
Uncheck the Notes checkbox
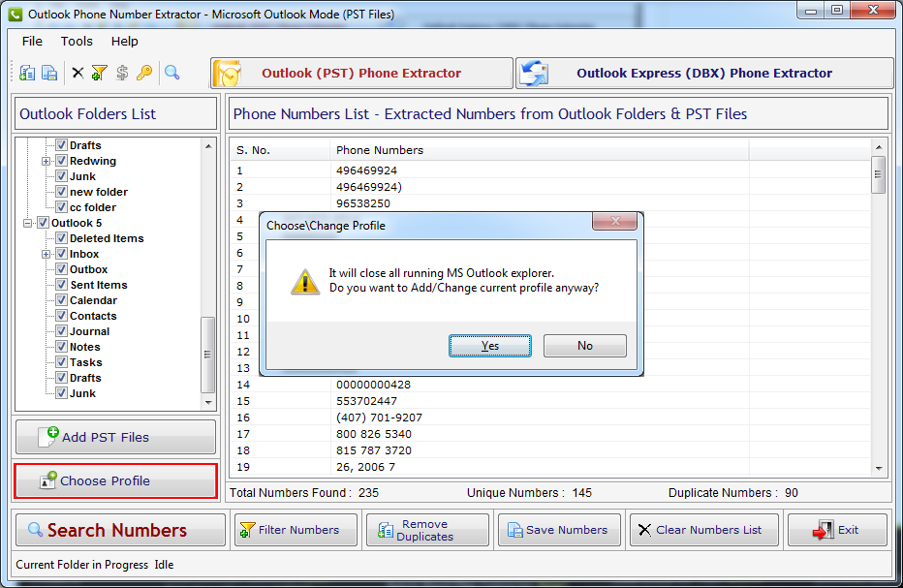click(x=62, y=347)
